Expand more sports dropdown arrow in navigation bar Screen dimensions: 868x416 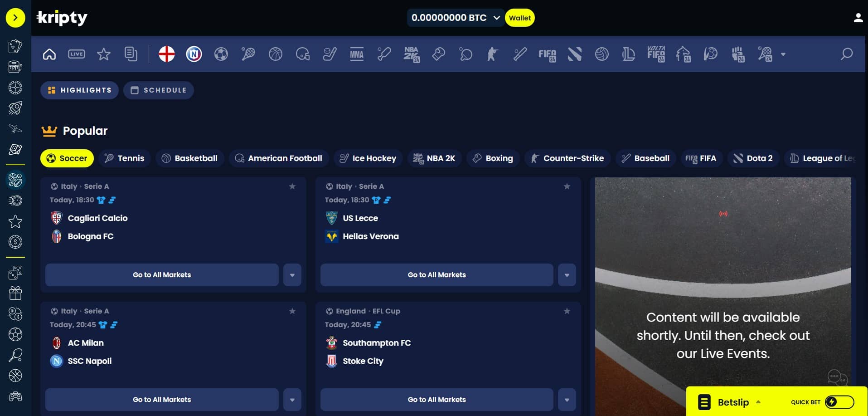[783, 54]
